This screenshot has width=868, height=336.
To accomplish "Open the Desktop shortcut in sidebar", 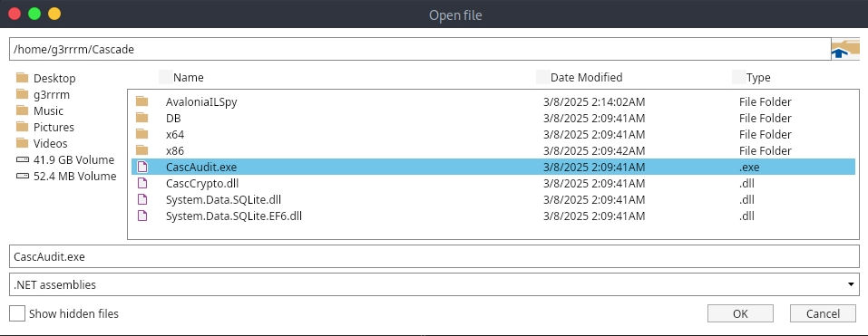I will pos(46,79).
